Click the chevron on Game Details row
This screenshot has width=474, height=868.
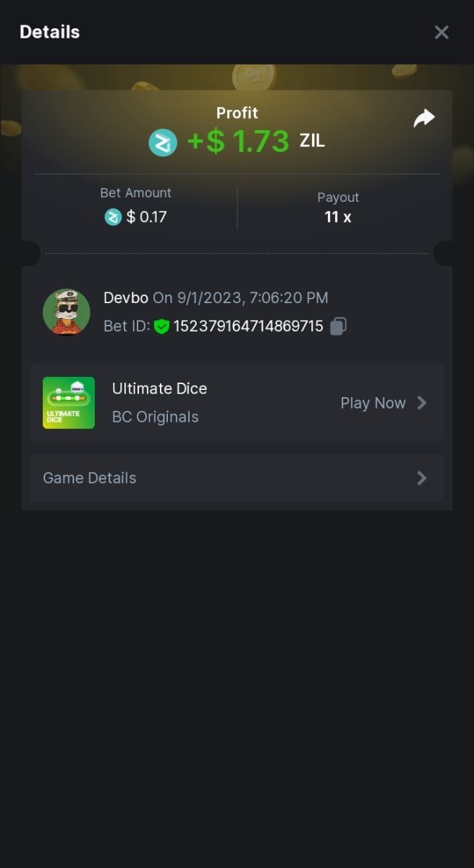coord(422,478)
